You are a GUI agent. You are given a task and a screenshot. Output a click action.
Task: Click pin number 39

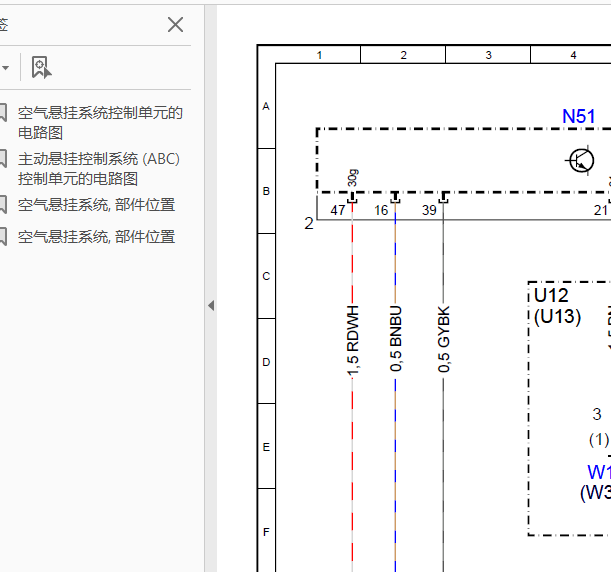pyautogui.click(x=429, y=210)
